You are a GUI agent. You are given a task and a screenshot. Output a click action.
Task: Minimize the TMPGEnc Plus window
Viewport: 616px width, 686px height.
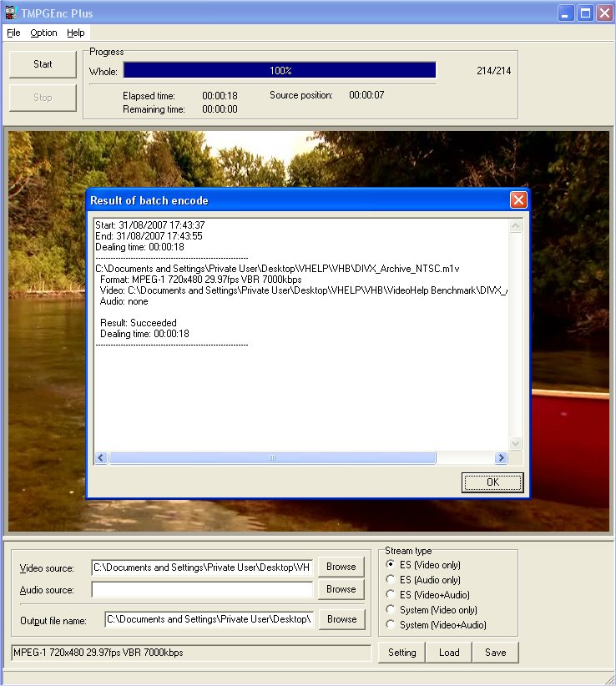pyautogui.click(x=566, y=13)
